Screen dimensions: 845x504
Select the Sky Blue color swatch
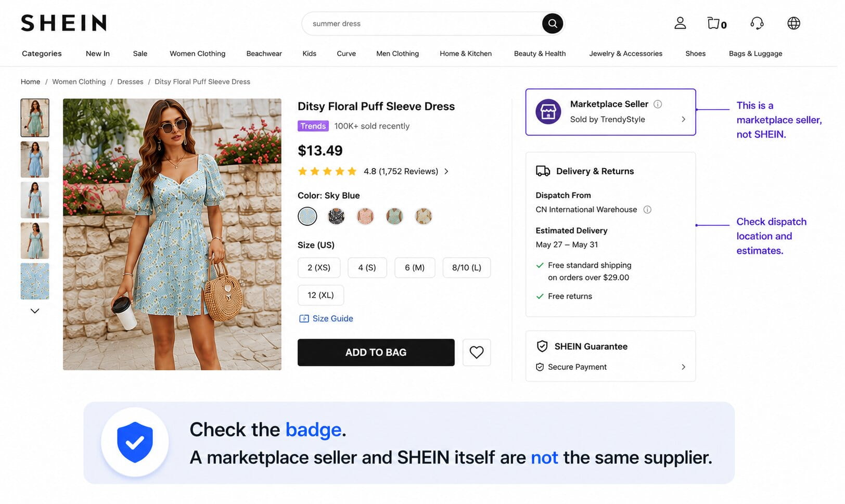308,216
